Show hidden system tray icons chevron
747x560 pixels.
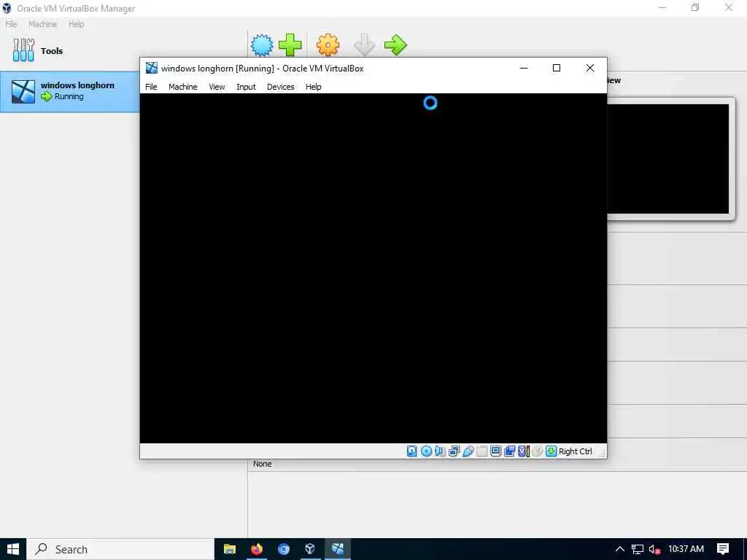pos(620,549)
